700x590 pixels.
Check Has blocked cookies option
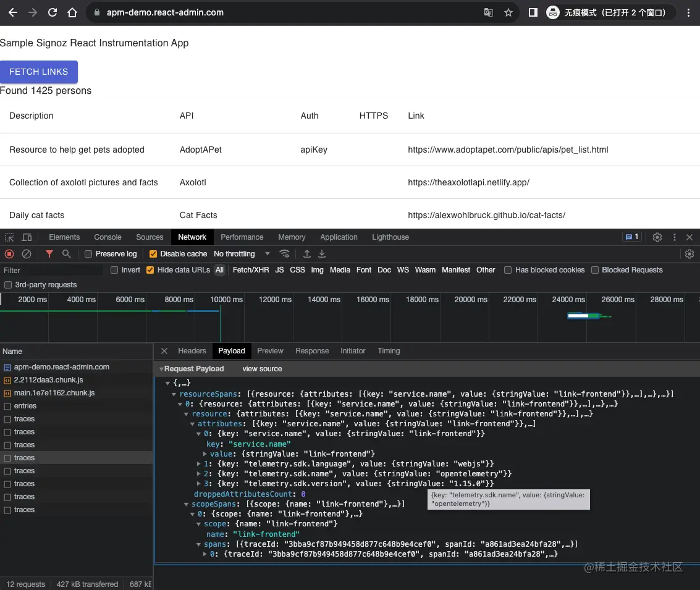point(508,270)
